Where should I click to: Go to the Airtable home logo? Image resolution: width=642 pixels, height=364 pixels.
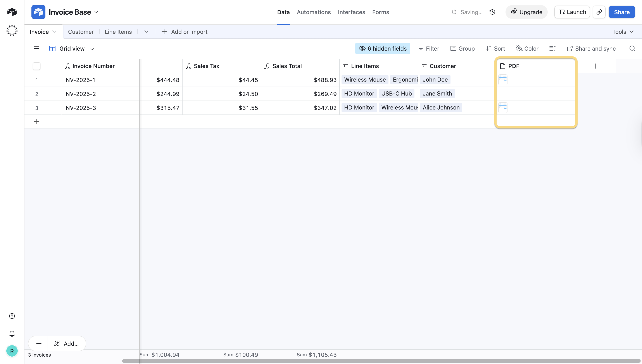coord(12,12)
